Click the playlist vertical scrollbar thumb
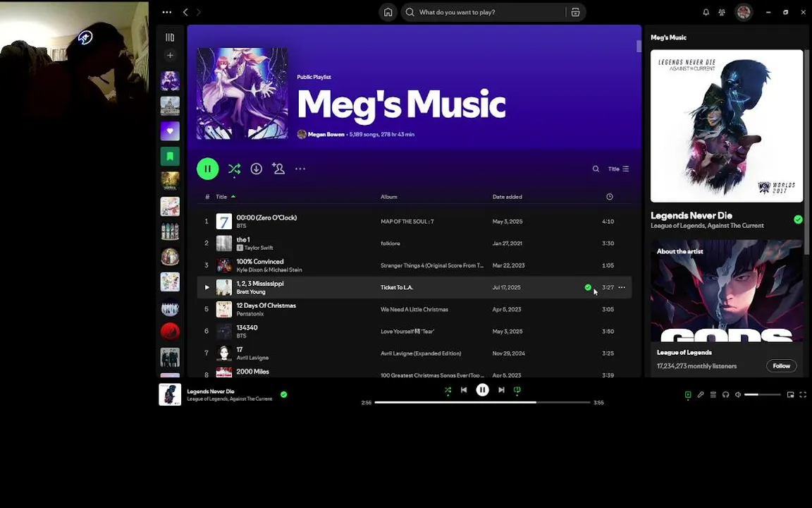This screenshot has height=508, width=812. [639, 46]
